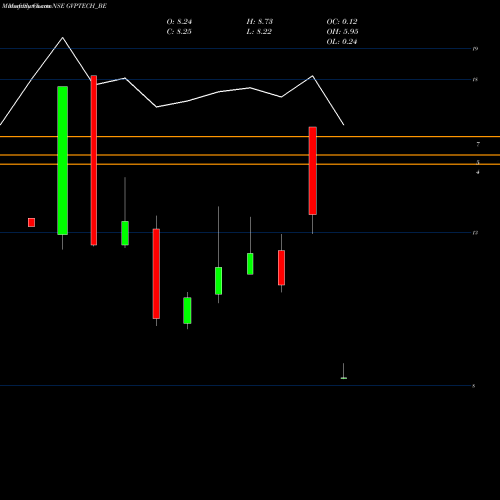Select the small red square candle at far left

point(31,222)
